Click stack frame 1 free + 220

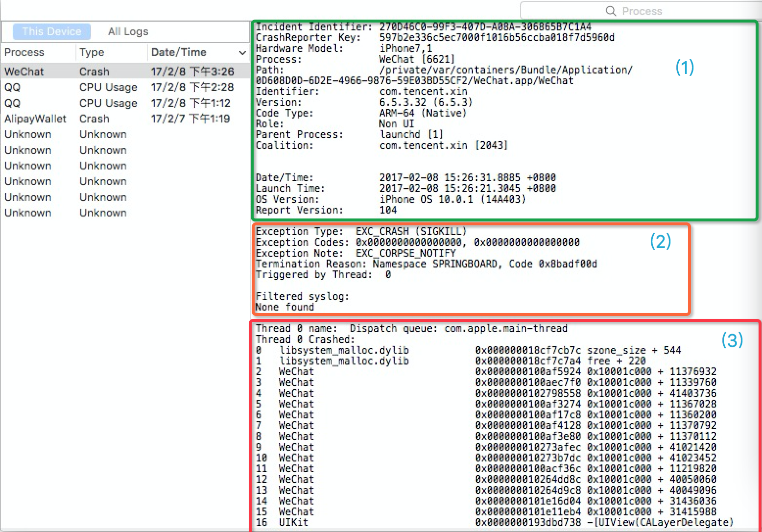coord(451,361)
